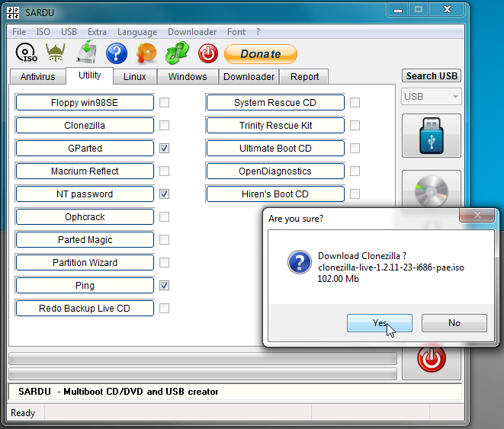Click the question mark icon in dialog

299,262
